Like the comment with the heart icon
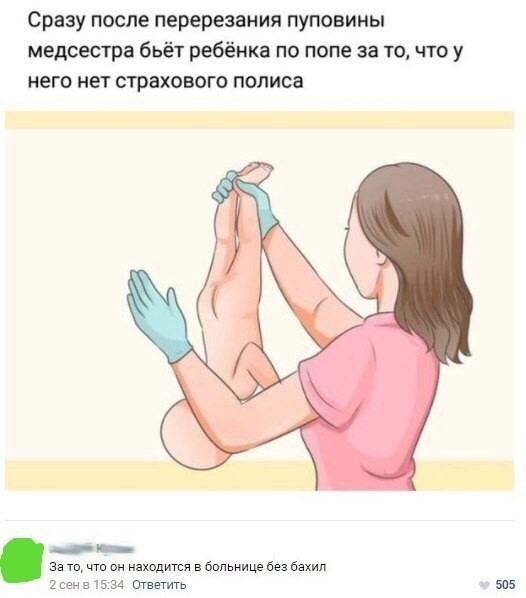 [x=484, y=585]
